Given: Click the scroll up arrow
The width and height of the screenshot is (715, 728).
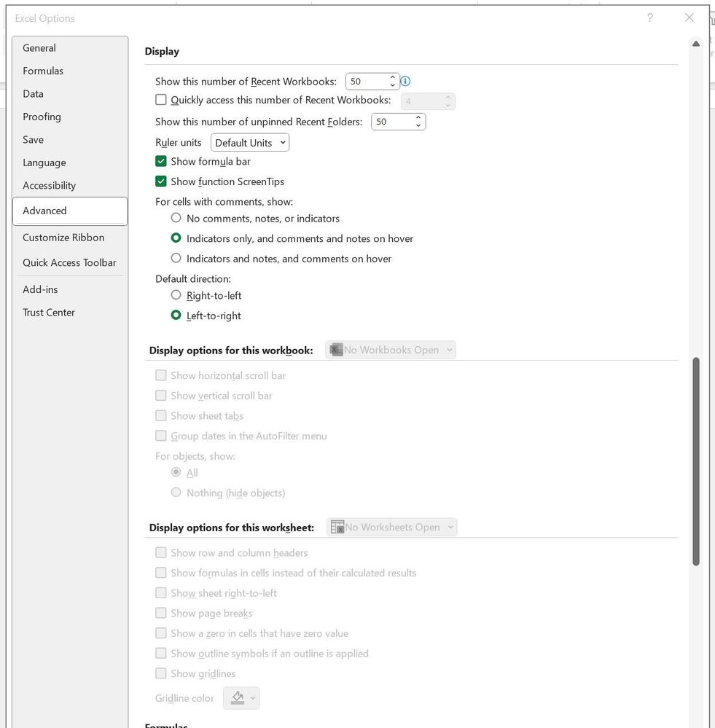Looking at the screenshot, I should coord(696,44).
